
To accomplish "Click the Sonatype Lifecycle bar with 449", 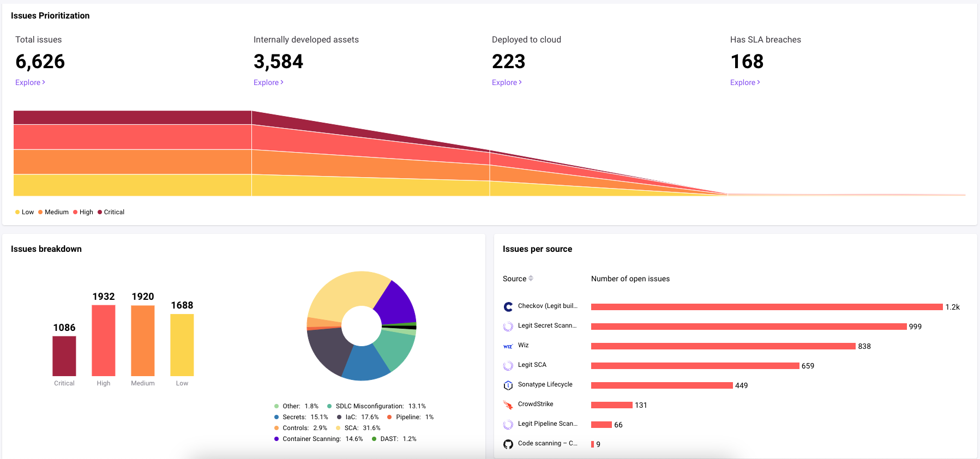I will click(662, 385).
